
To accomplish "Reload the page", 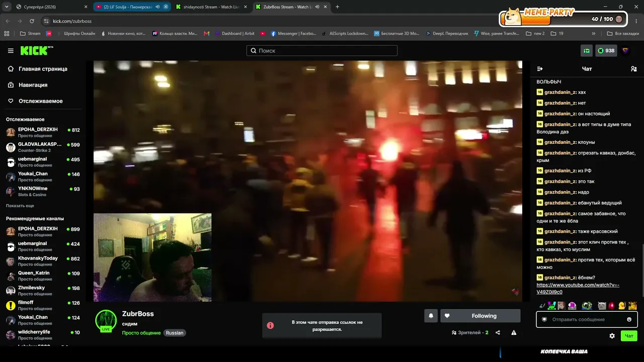I will tap(32, 21).
